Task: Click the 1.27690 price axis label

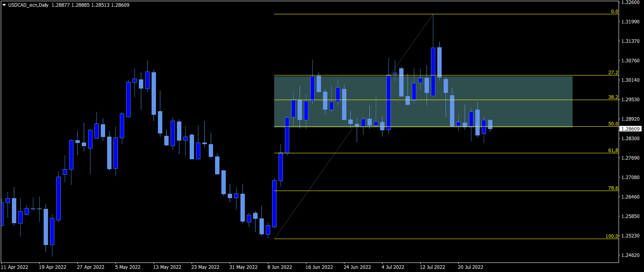Action: point(631,158)
